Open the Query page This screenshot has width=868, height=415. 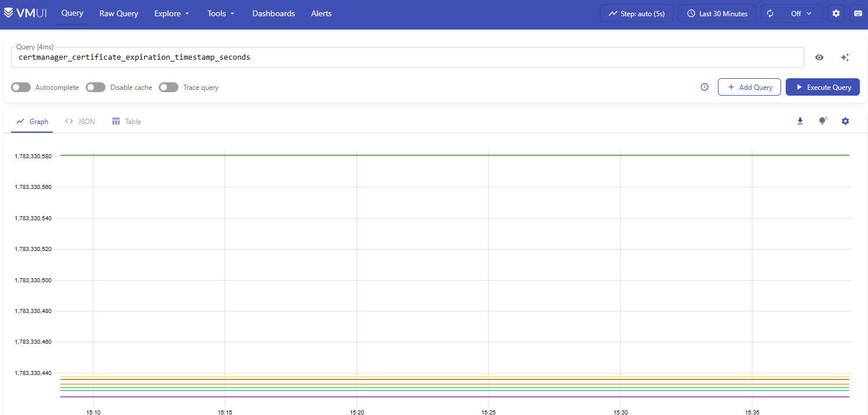pyautogui.click(x=72, y=13)
